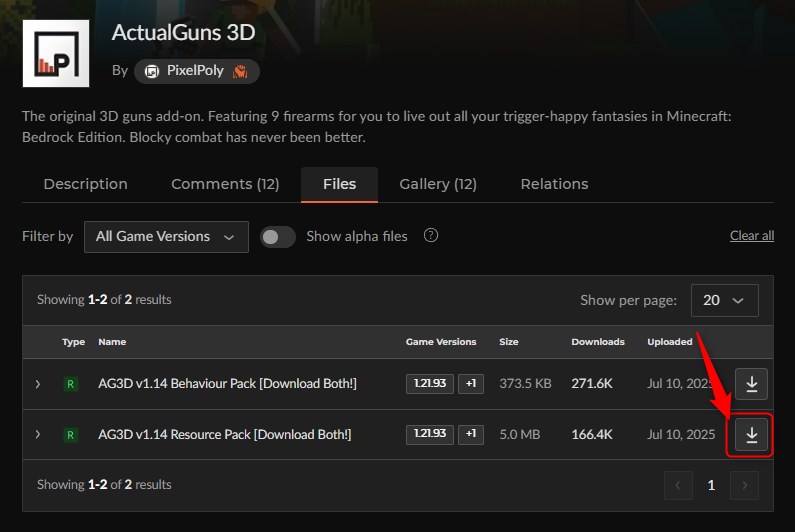This screenshot has height=532, width=795.
Task: Click the 373.5 KB size value
Action: 525,383
